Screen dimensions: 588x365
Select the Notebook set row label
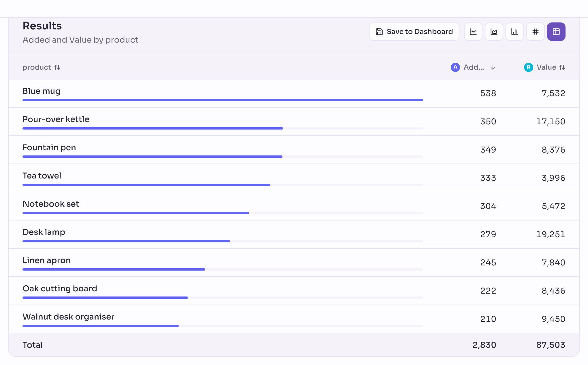[51, 204]
